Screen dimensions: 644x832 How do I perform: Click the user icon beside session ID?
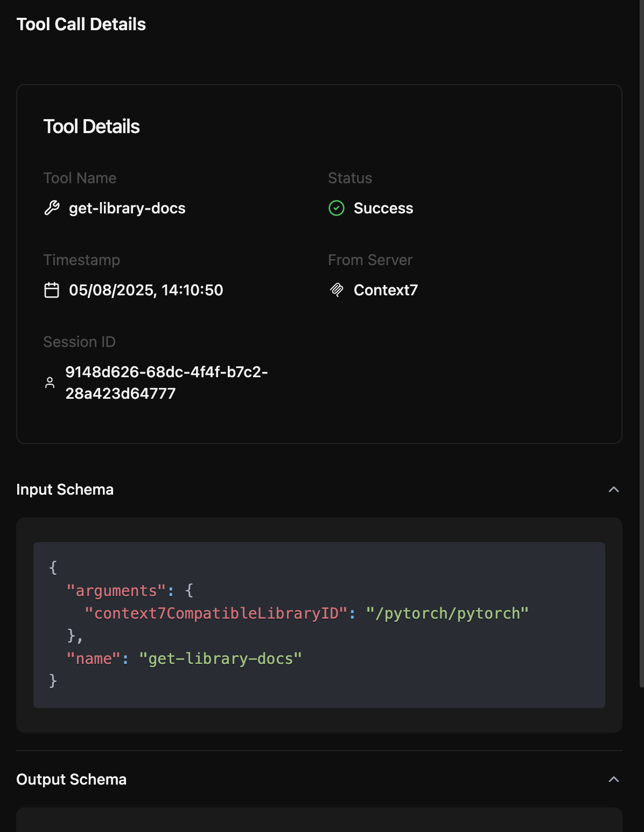click(x=50, y=383)
